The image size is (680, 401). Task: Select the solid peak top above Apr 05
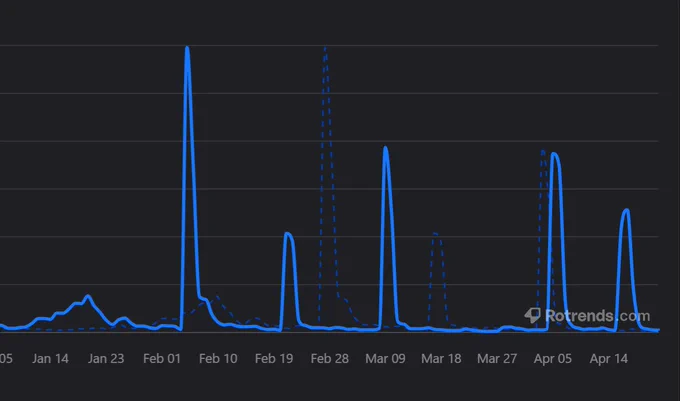[x=554, y=154]
